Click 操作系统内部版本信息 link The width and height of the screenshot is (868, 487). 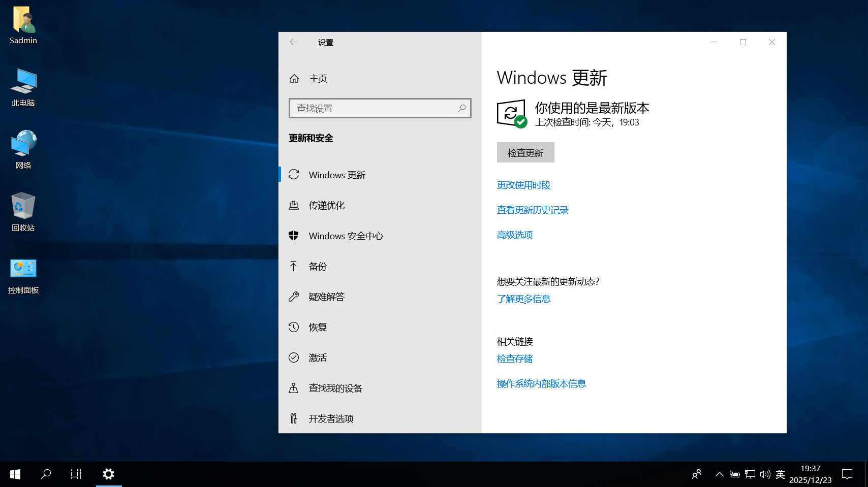(x=541, y=383)
